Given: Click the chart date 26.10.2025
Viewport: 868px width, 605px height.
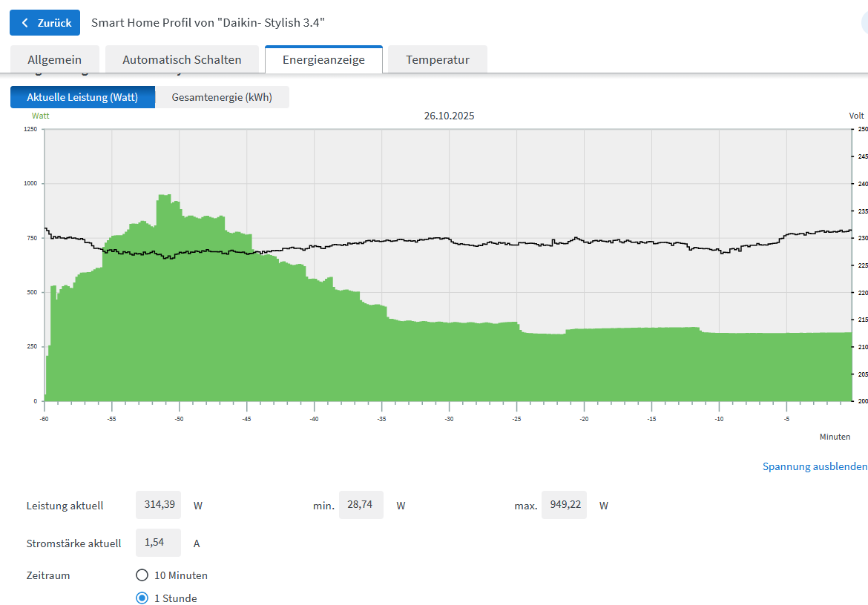Looking at the screenshot, I should click(x=449, y=116).
